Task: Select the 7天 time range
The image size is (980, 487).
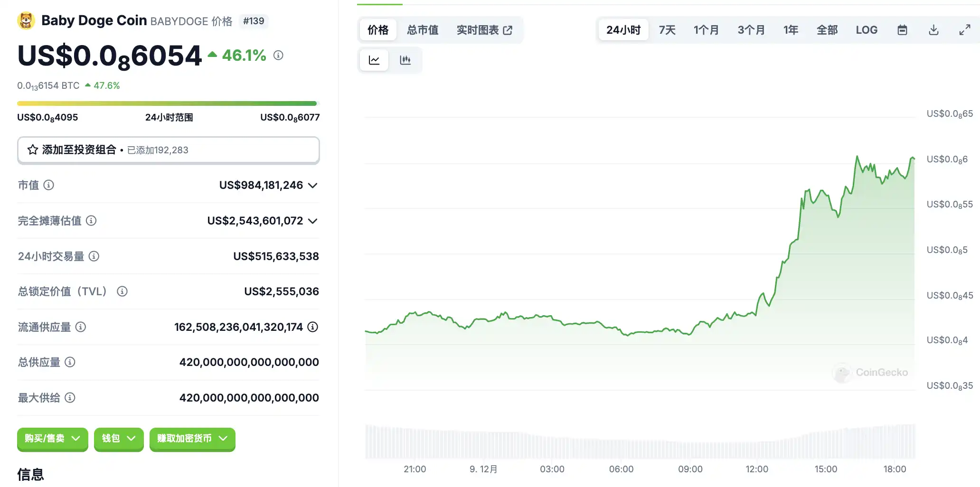Action: [667, 30]
